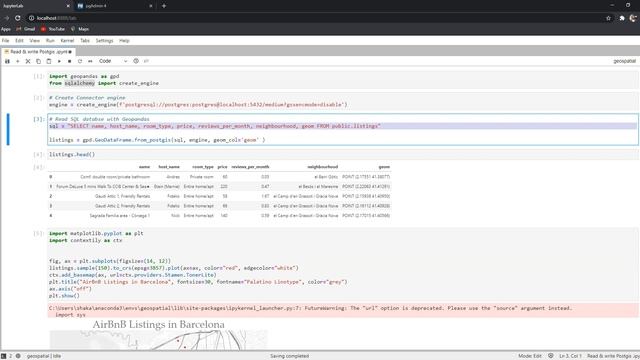The width and height of the screenshot is (640, 360).
Task: Click 'Mode: Edit' in the status bar
Action: point(530,356)
